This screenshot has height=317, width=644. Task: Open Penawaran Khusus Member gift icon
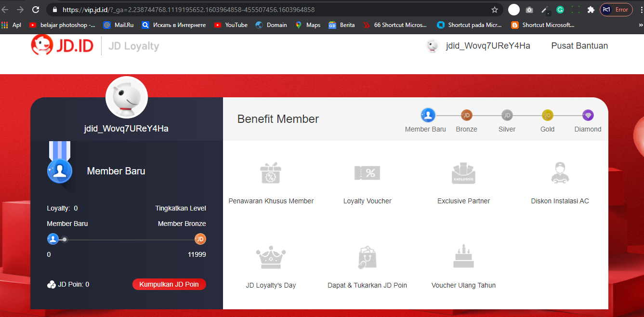271,173
